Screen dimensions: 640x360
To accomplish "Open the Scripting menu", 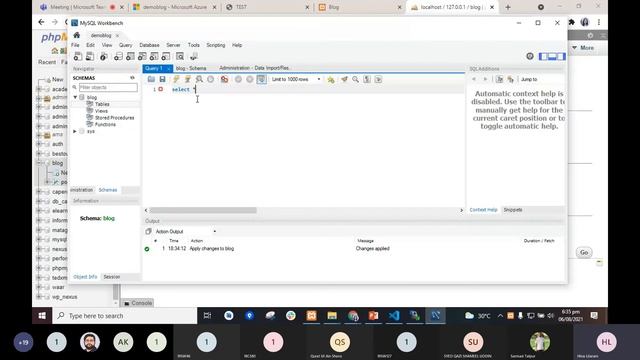I will click(x=216, y=45).
